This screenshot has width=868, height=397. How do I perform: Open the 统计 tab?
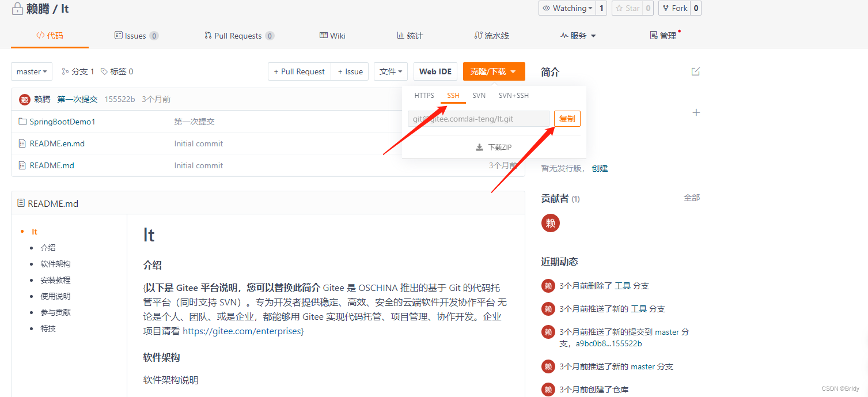[410, 36]
